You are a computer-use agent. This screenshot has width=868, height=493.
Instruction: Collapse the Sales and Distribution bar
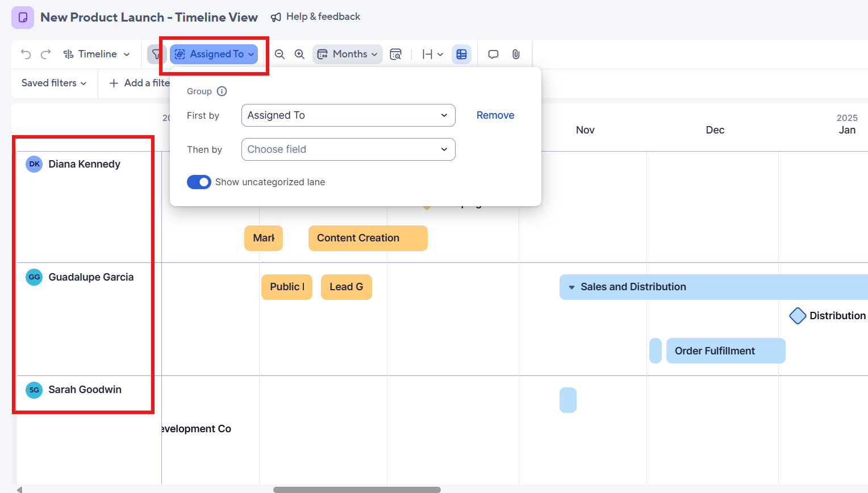click(571, 287)
